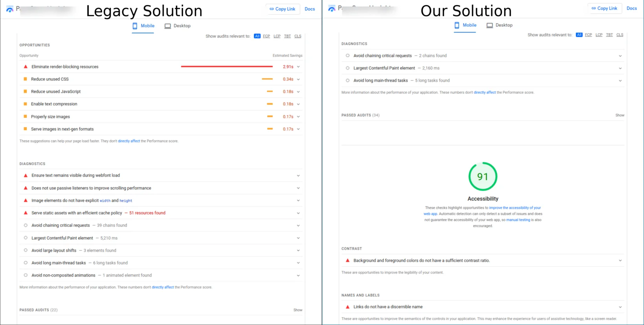Expand Reduce unused CSS audit chevron
The height and width of the screenshot is (325, 644).
pyautogui.click(x=298, y=79)
